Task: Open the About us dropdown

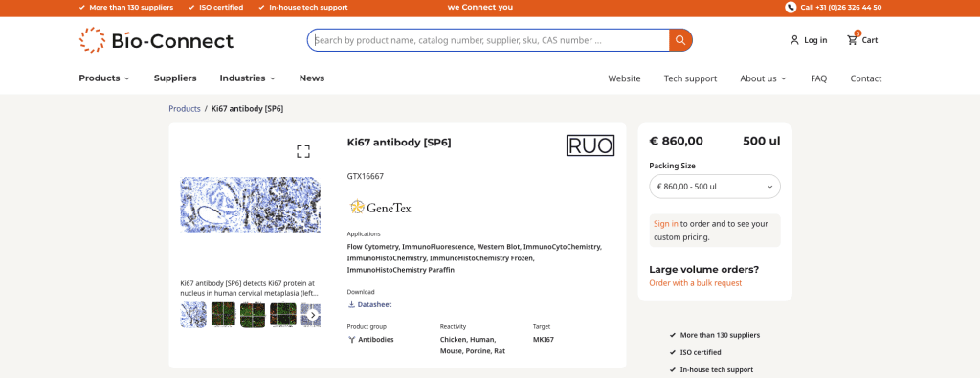Action: [763, 78]
